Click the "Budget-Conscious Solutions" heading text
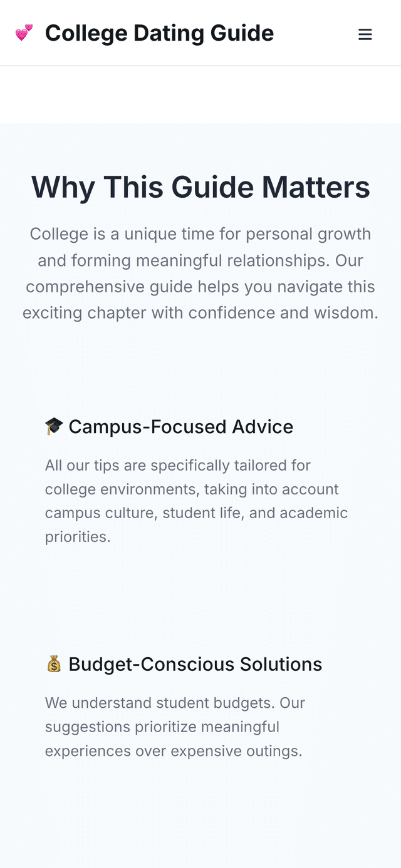The width and height of the screenshot is (401, 868). pyautogui.click(x=195, y=665)
